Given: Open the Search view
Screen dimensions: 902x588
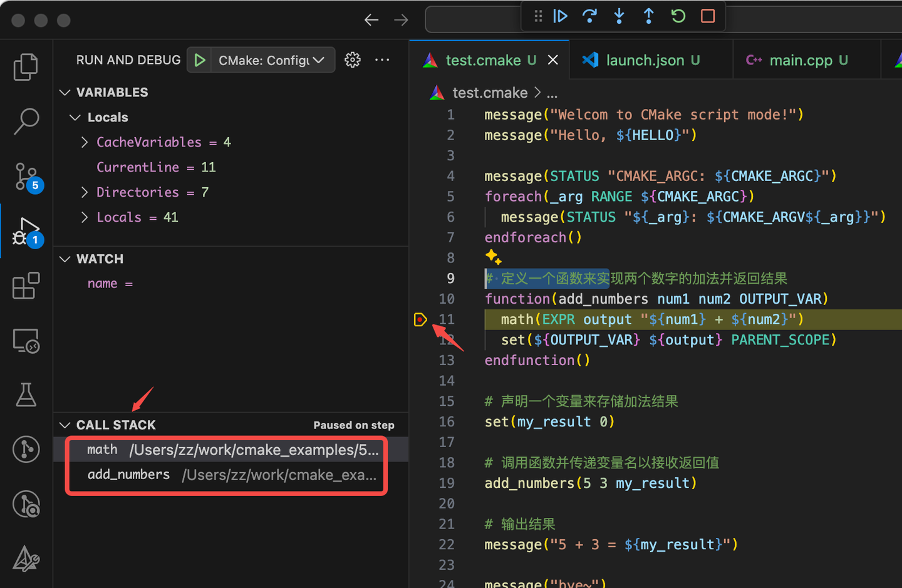Looking at the screenshot, I should click(x=26, y=121).
